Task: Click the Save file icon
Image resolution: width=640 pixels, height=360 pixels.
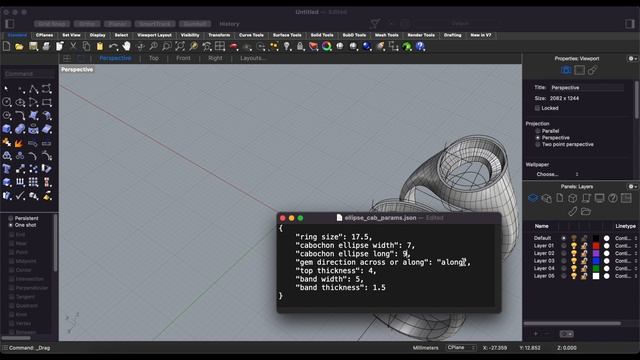Action: [x=33, y=47]
